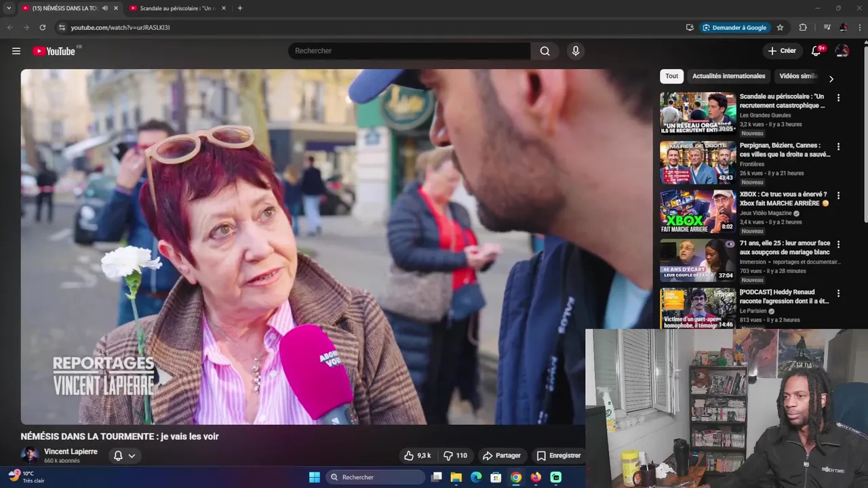Click the Windows taskbar search box

[376, 477]
